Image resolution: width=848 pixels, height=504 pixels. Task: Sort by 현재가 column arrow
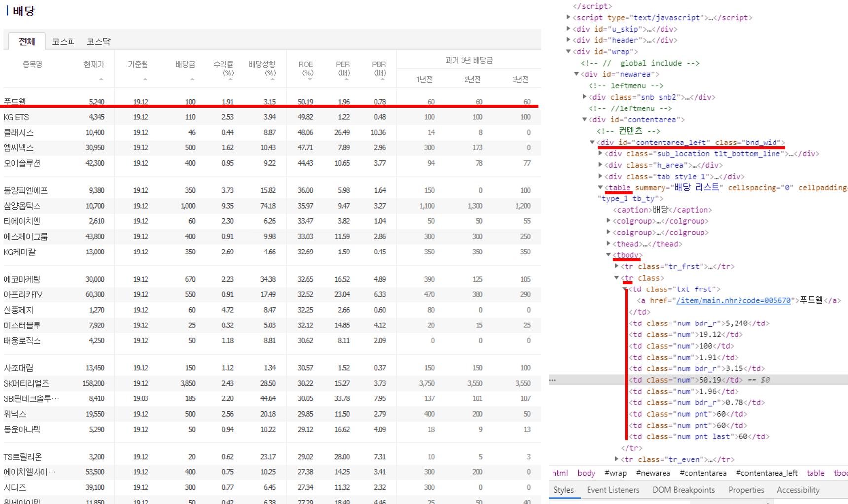[101, 79]
